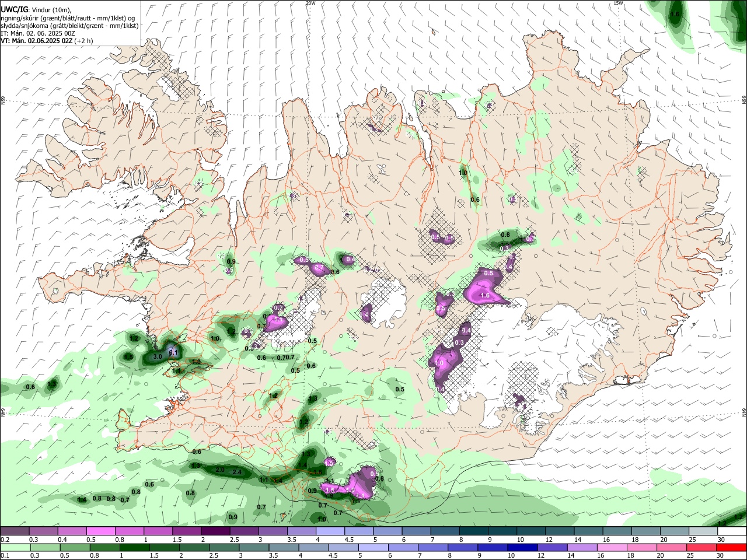Screen dimensions: 747x560
Task: Pick the crimson 25 swatch, lower legend row
Action: pos(701,548)
